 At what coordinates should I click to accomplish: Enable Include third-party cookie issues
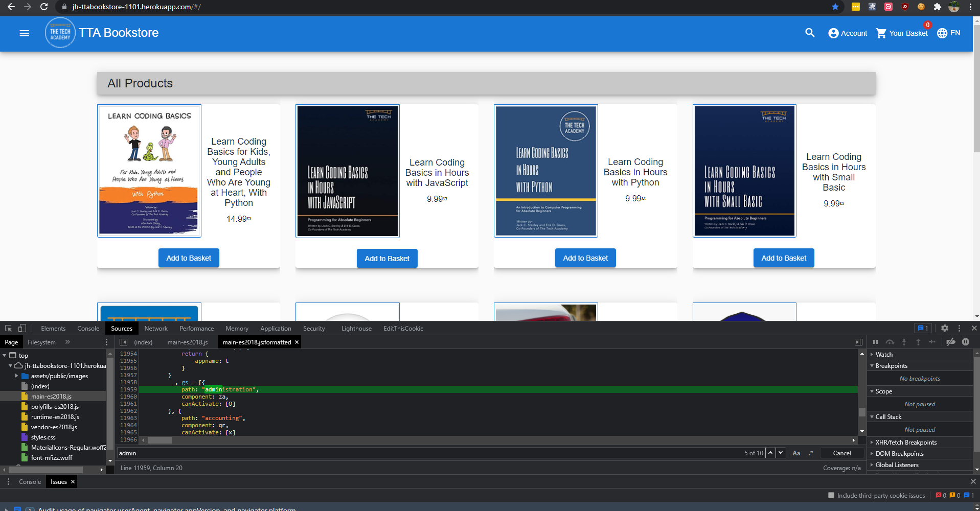831,495
